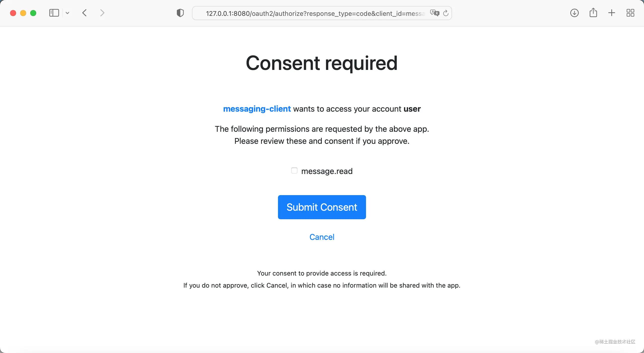Viewport: 644px width, 353px height.
Task: Open the messaging-client link
Action: tap(257, 109)
